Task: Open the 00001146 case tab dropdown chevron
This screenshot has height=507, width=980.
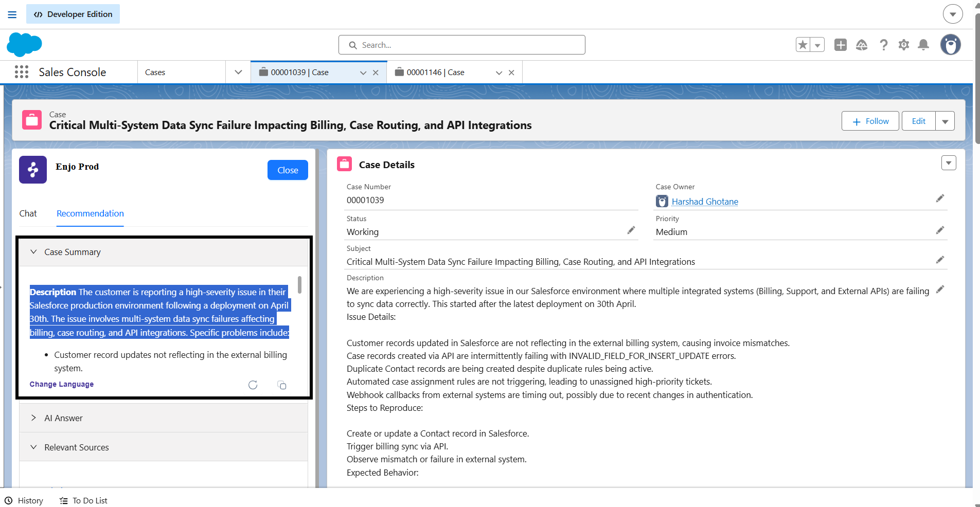Action: point(499,73)
